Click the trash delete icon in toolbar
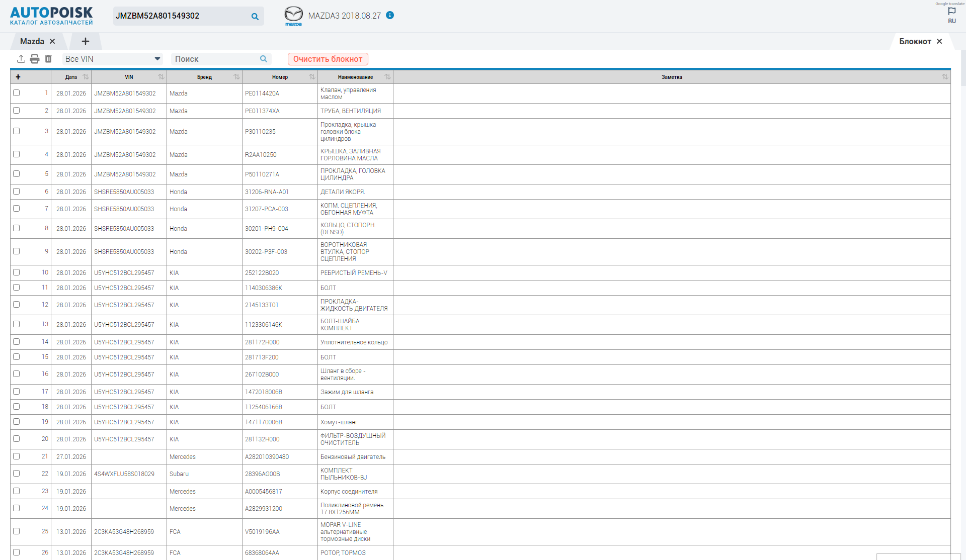This screenshot has height=560, width=966. (48, 59)
